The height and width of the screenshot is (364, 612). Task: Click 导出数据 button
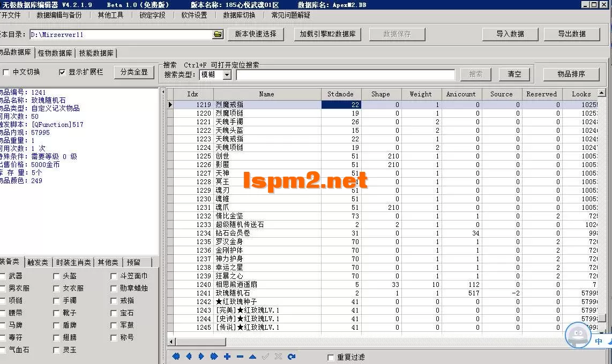coord(572,34)
